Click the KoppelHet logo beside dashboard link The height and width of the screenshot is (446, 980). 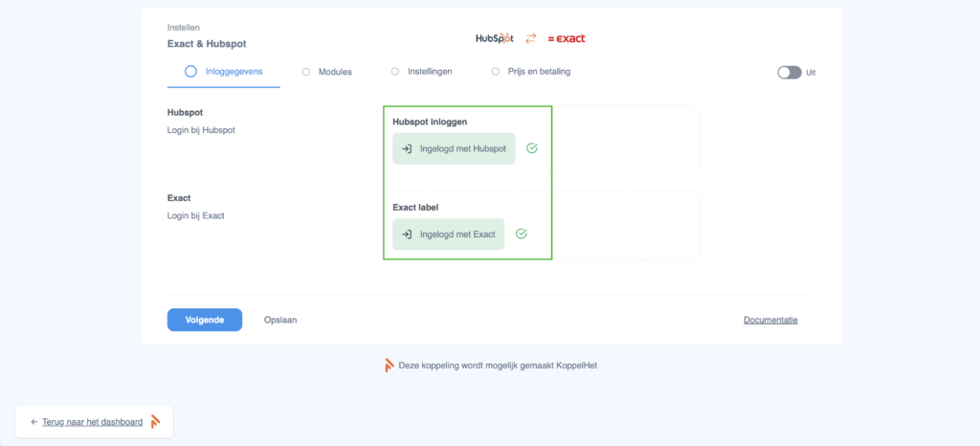click(x=155, y=422)
